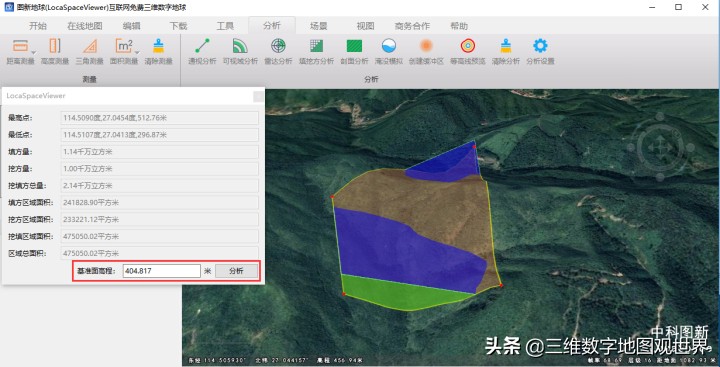
Task: Open the 帮助 ribbon tab
Action: tap(459, 26)
